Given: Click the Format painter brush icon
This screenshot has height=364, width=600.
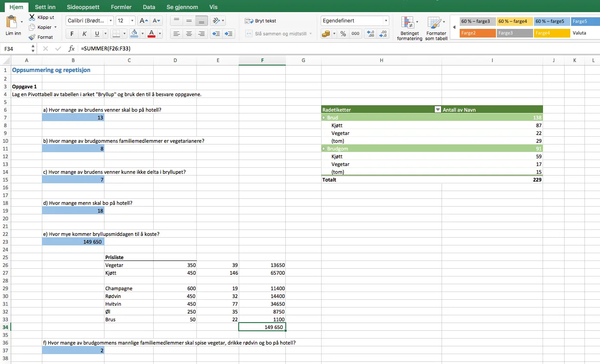Looking at the screenshot, I should pyautogui.click(x=32, y=37).
